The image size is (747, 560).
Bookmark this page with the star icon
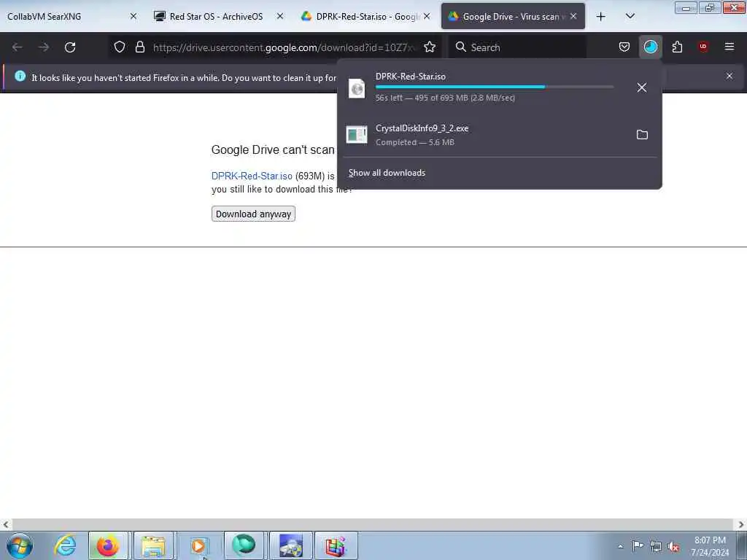430,47
